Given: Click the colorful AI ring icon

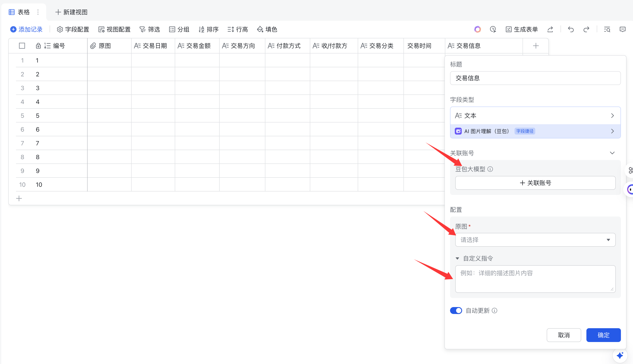Looking at the screenshot, I should pos(477,30).
